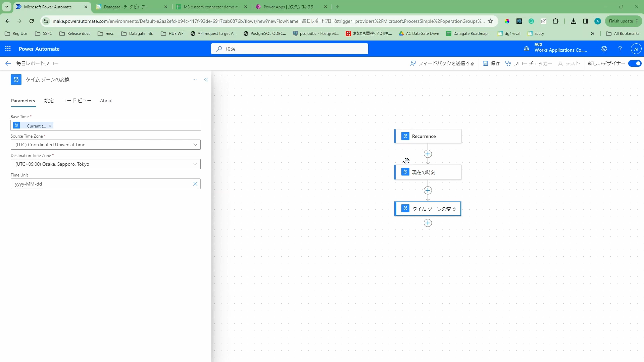Open the misc bookmark folder

point(106,34)
